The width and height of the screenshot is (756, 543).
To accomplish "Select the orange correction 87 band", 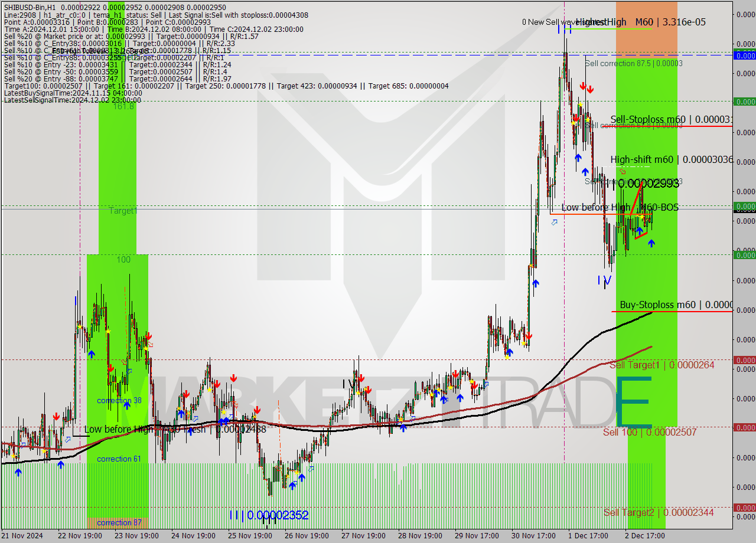I will (118, 523).
